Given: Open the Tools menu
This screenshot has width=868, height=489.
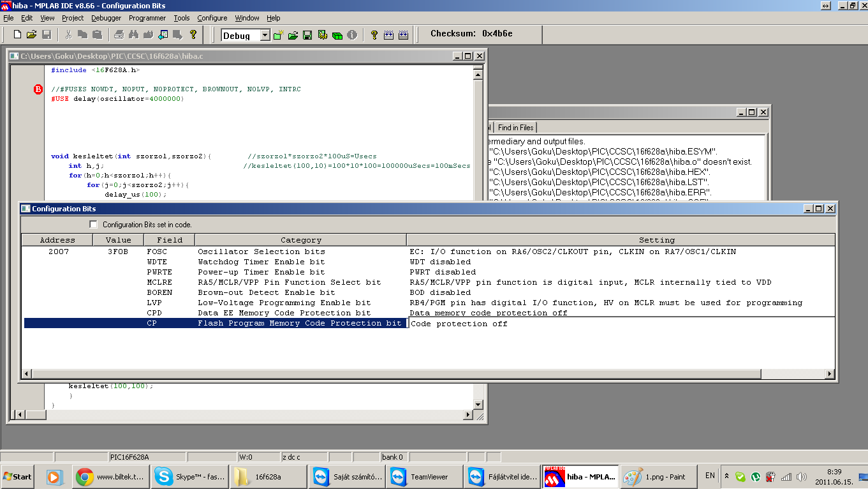Looking at the screenshot, I should [x=182, y=18].
